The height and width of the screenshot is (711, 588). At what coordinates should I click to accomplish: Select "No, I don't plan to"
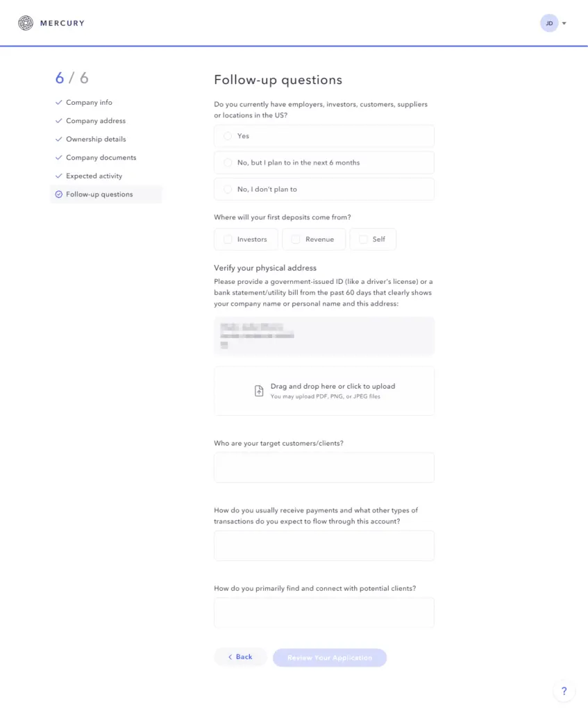pos(228,189)
